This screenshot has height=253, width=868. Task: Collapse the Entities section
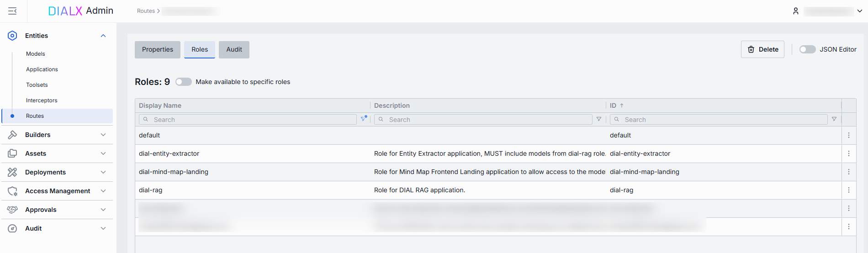click(x=103, y=36)
